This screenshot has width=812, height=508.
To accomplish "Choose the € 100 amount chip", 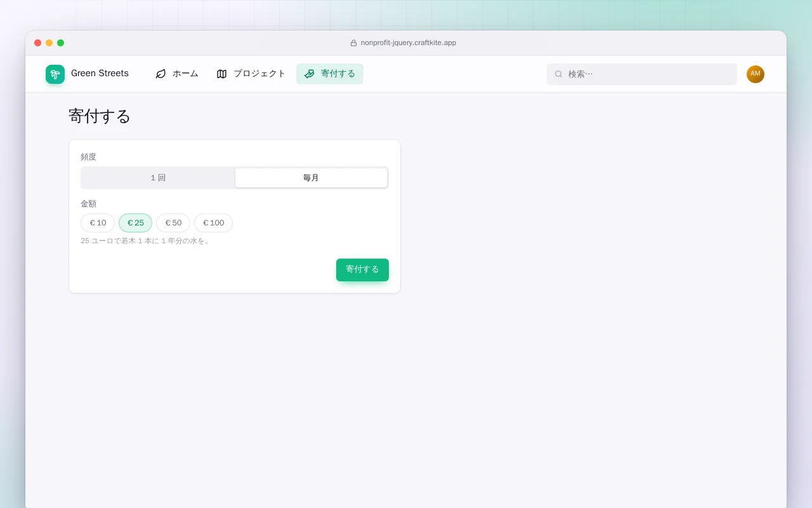I will [x=213, y=223].
